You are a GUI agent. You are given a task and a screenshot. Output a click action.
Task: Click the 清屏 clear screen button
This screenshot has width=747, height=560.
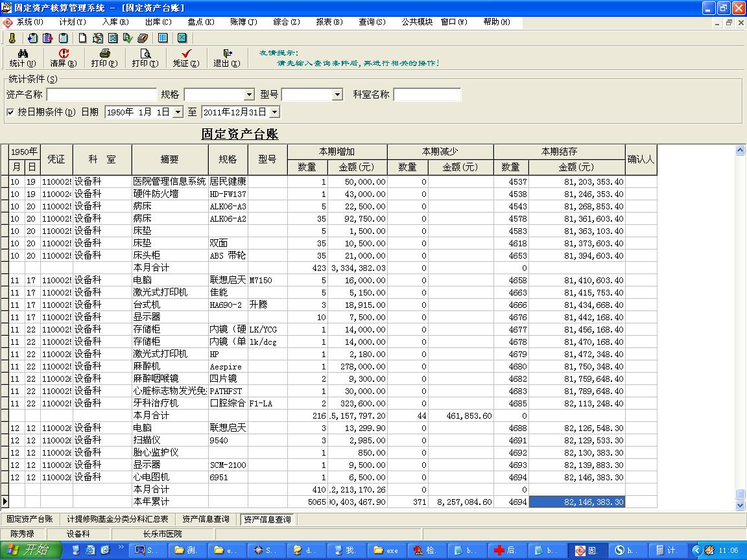[x=64, y=58]
